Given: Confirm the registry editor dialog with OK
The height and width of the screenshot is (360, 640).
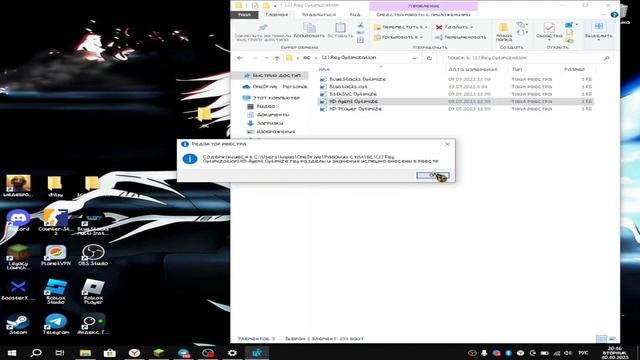Looking at the screenshot, I should pyautogui.click(x=433, y=175).
